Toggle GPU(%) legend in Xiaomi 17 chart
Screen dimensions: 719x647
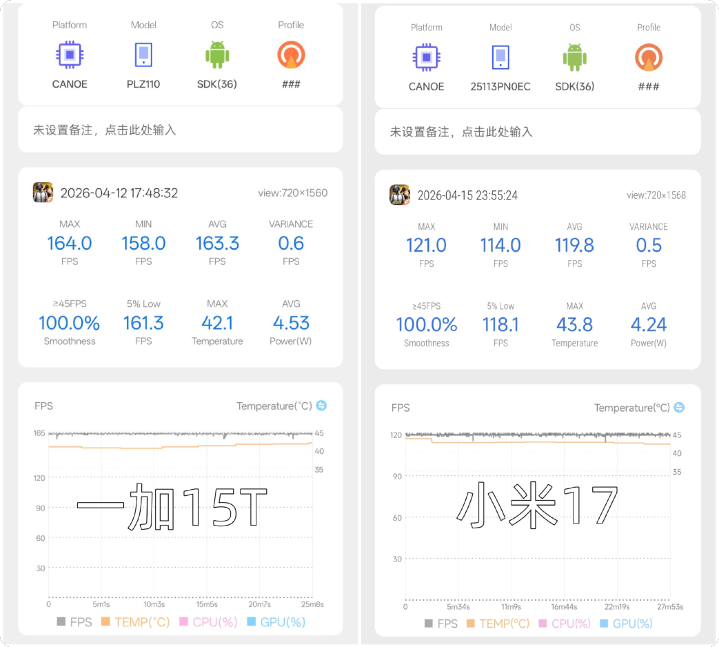(x=626, y=624)
